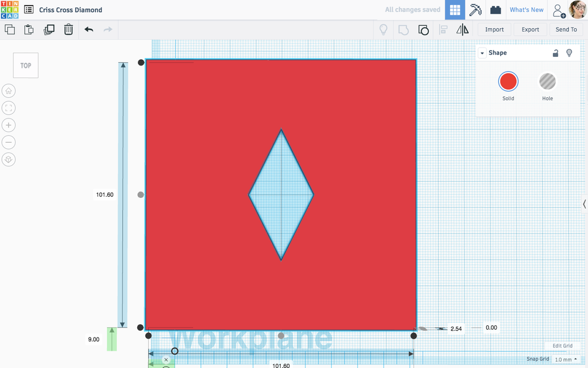Click the Align tool icon

(x=443, y=30)
